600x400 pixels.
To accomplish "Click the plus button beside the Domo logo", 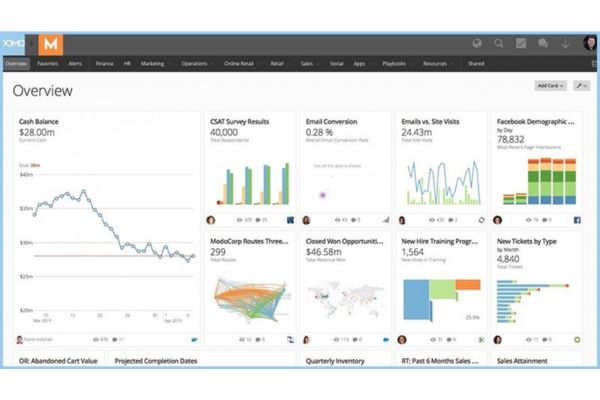I will pos(32,44).
